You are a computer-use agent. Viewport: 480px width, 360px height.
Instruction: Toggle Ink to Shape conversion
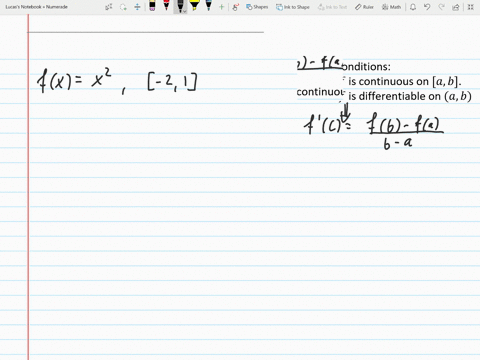tap(293, 7)
